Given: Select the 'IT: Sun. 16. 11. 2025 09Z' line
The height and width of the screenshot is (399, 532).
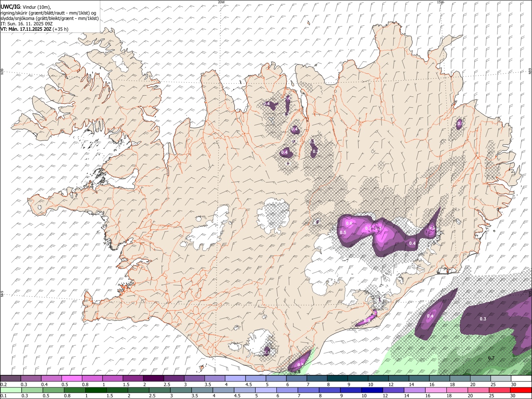Looking at the screenshot, I should 27,24.
